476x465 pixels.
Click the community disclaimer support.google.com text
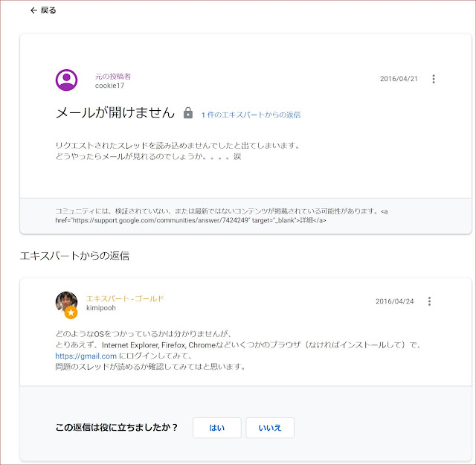coord(222,216)
